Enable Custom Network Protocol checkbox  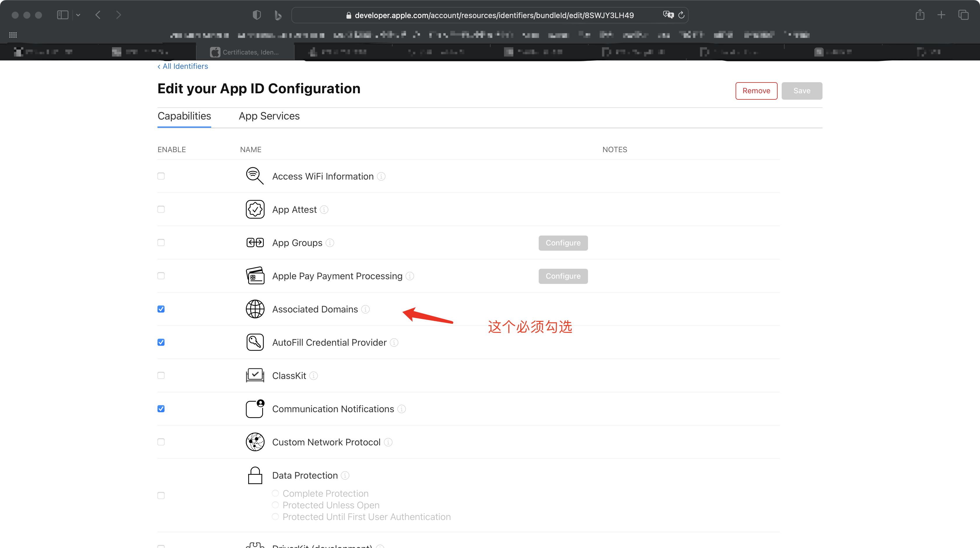[161, 442]
